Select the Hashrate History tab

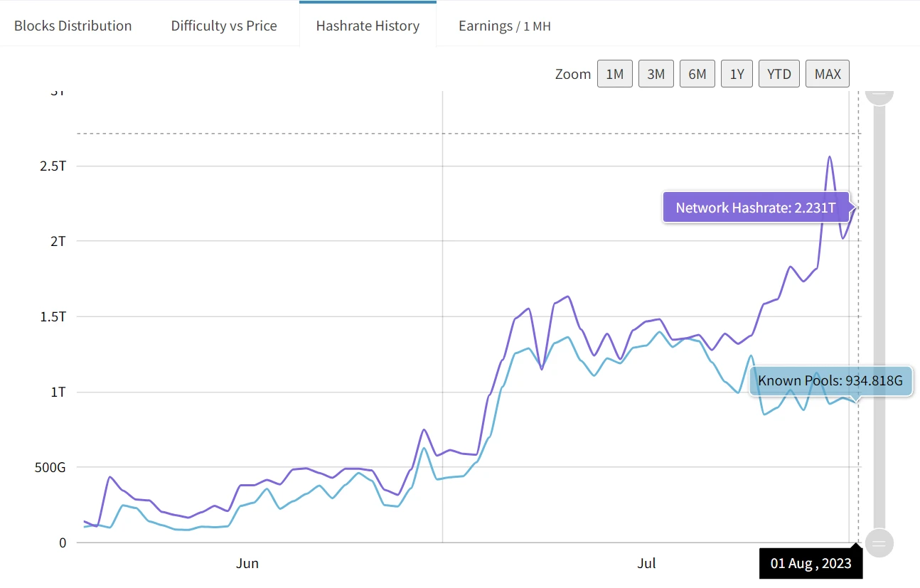click(x=368, y=26)
